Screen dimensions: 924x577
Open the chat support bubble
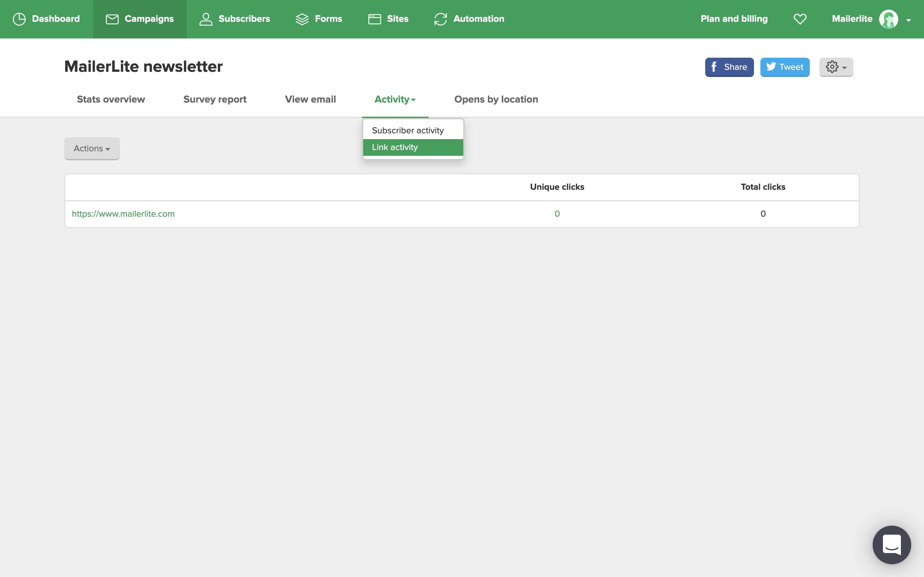892,545
